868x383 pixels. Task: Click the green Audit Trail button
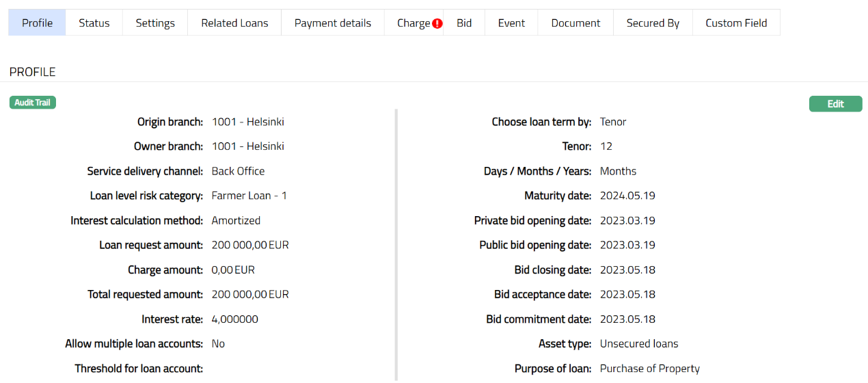click(x=33, y=103)
